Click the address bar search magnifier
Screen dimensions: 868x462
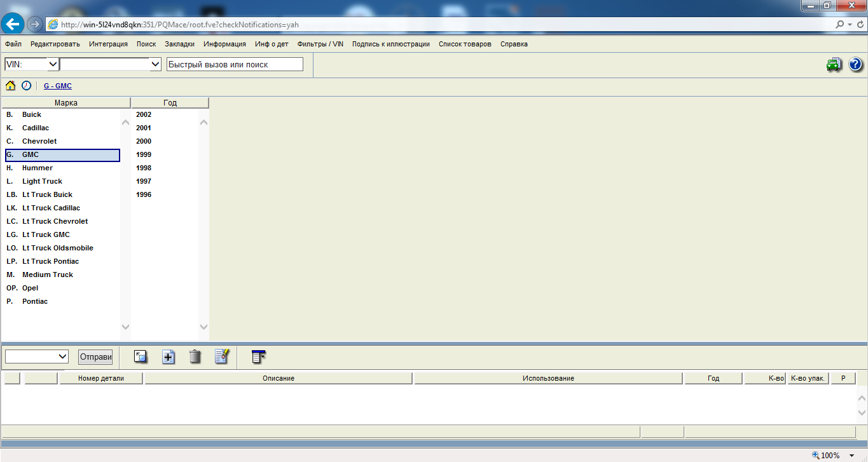coord(841,25)
